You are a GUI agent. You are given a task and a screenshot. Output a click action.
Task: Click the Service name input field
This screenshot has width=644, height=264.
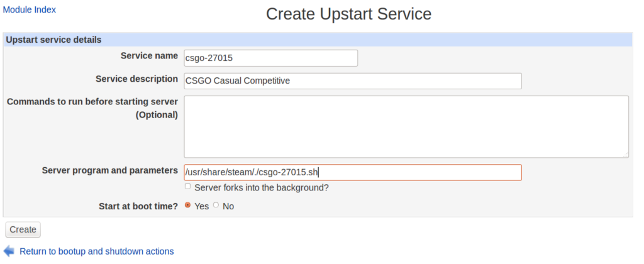click(x=271, y=58)
